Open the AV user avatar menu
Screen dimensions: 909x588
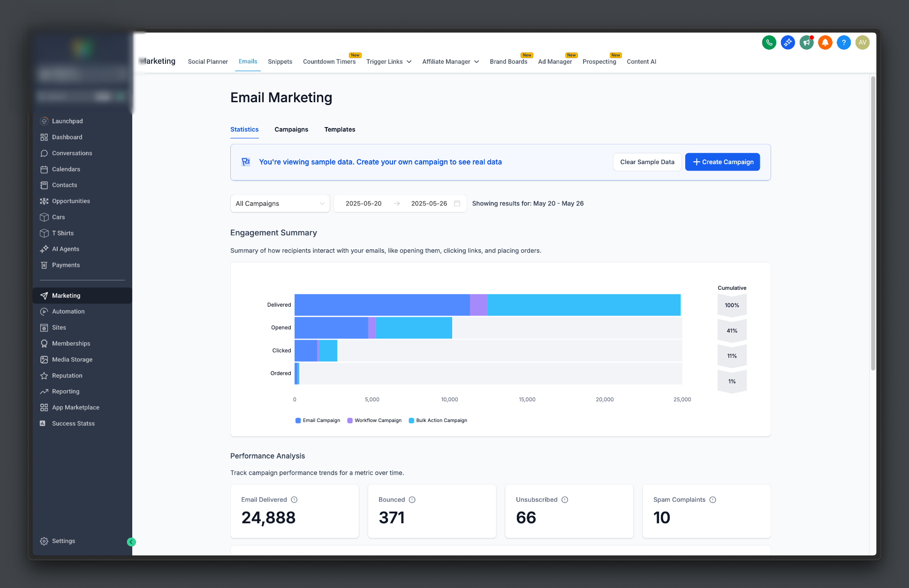point(863,43)
